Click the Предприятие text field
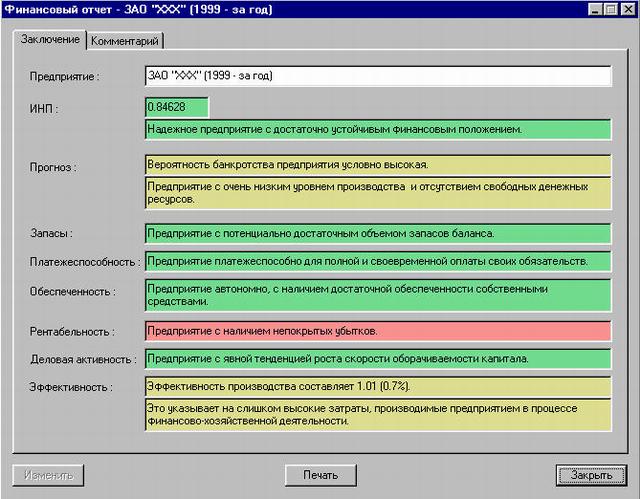This screenshot has width=640, height=499. point(377,76)
